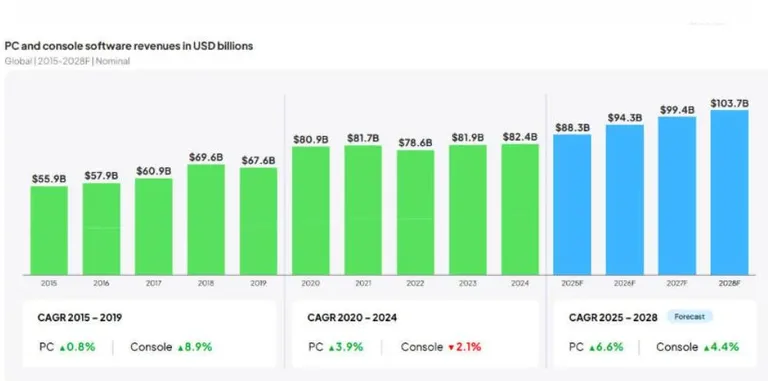Screen dimensions: 768x381
Task: Click the 2015 bar labeled $55.9B
Action: coord(49,231)
